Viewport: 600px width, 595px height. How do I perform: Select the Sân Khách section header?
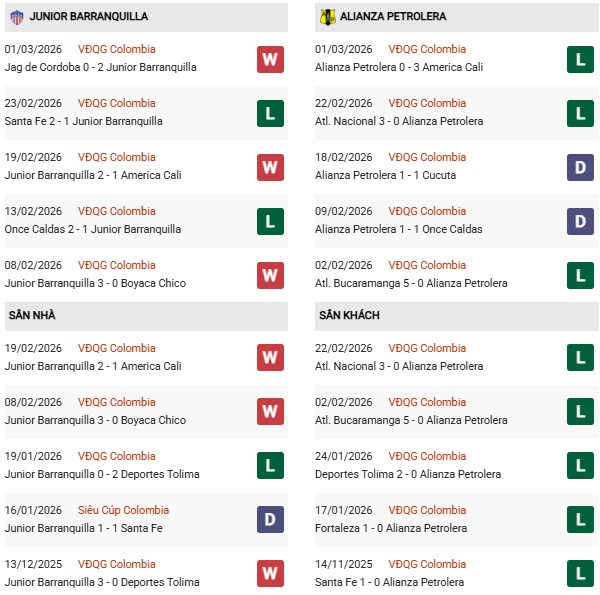tap(350, 316)
